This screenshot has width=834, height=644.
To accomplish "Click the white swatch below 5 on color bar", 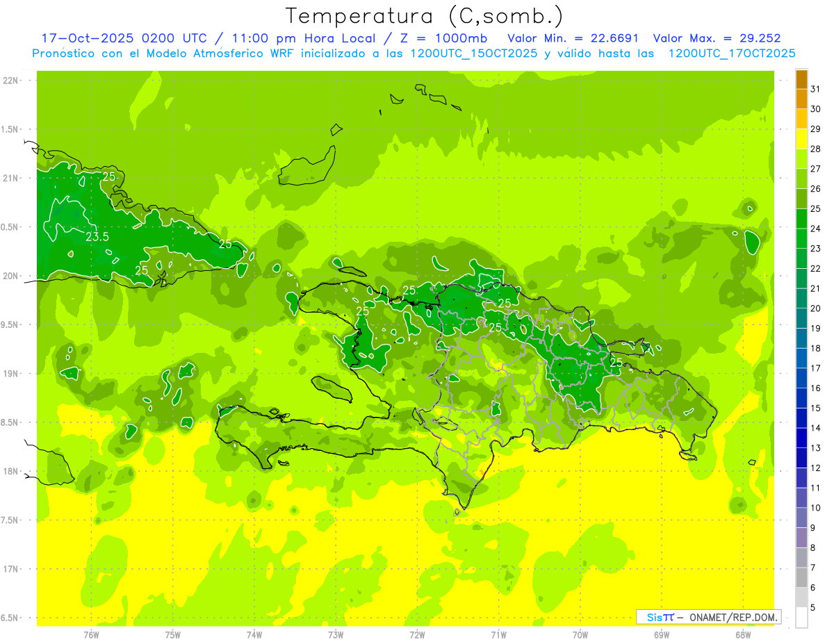I will (x=801, y=617).
